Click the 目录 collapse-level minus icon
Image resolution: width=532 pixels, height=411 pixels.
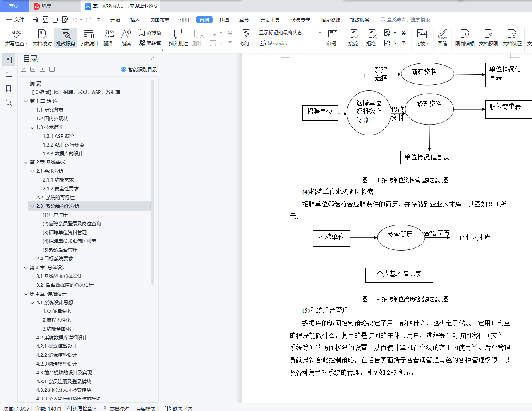coord(52,69)
